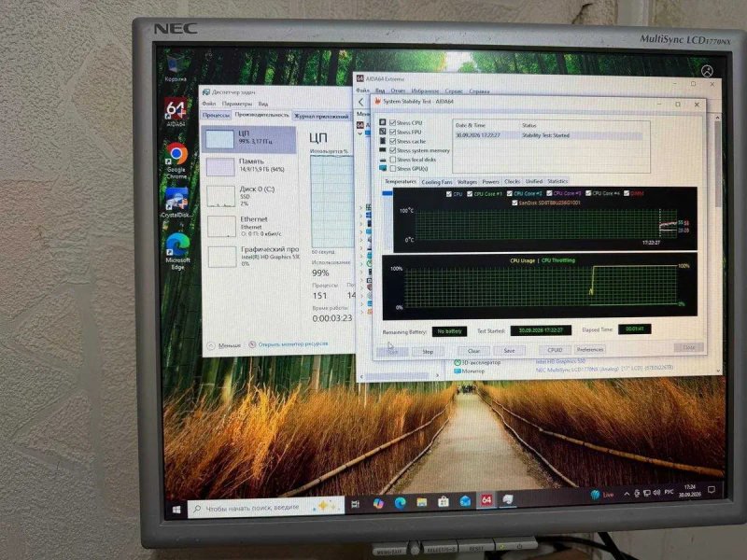Select the Ethernet performance item
Viewport: 747px width, 560px height.
point(249,226)
